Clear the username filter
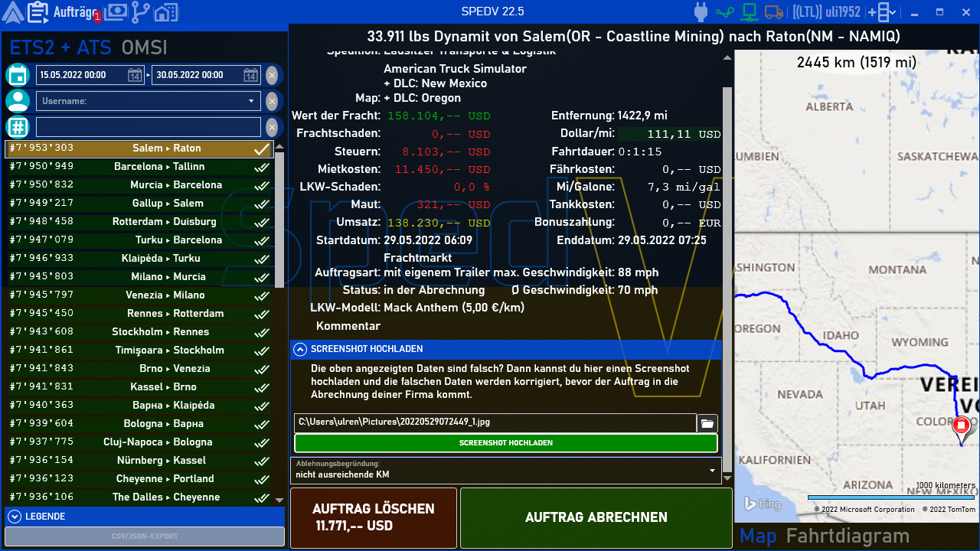This screenshot has height=551, width=980. pos(272,101)
